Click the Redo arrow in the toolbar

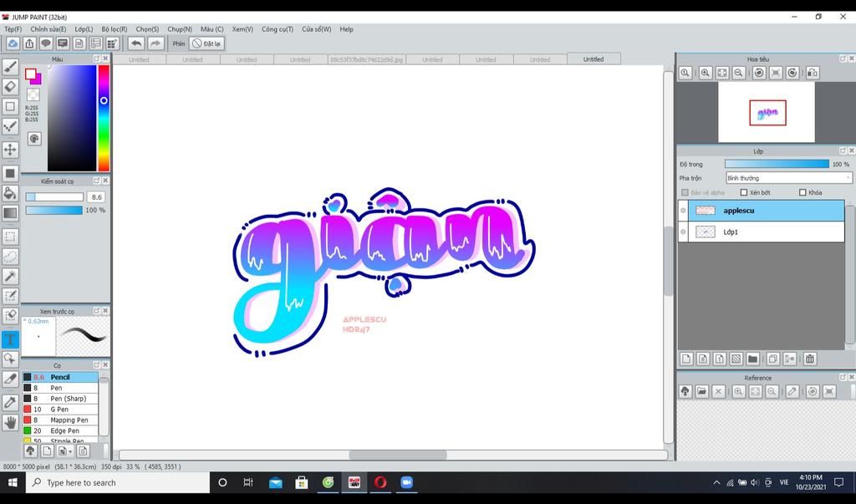pos(155,43)
